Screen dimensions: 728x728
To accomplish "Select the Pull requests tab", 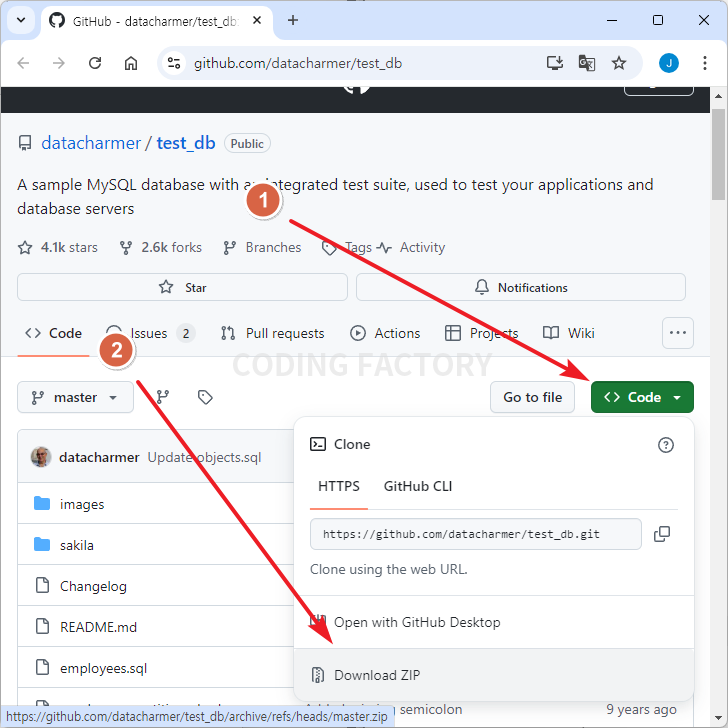I will tap(273, 333).
